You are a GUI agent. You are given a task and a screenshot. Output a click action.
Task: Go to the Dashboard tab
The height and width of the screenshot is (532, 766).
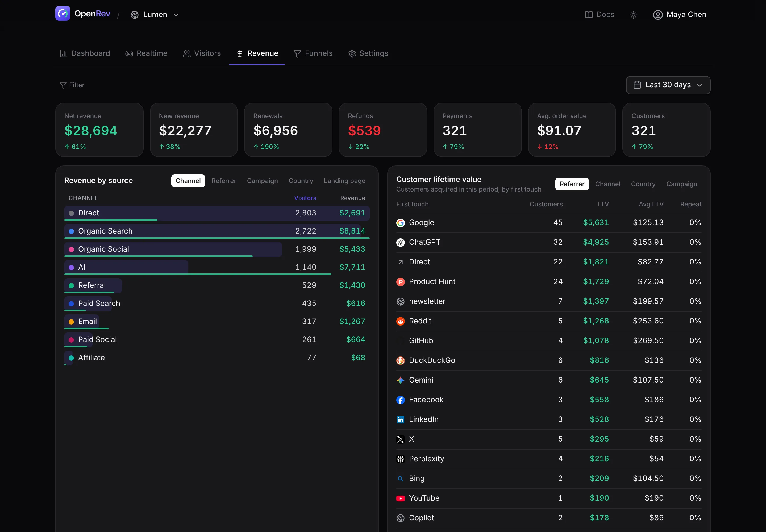pyautogui.click(x=85, y=53)
